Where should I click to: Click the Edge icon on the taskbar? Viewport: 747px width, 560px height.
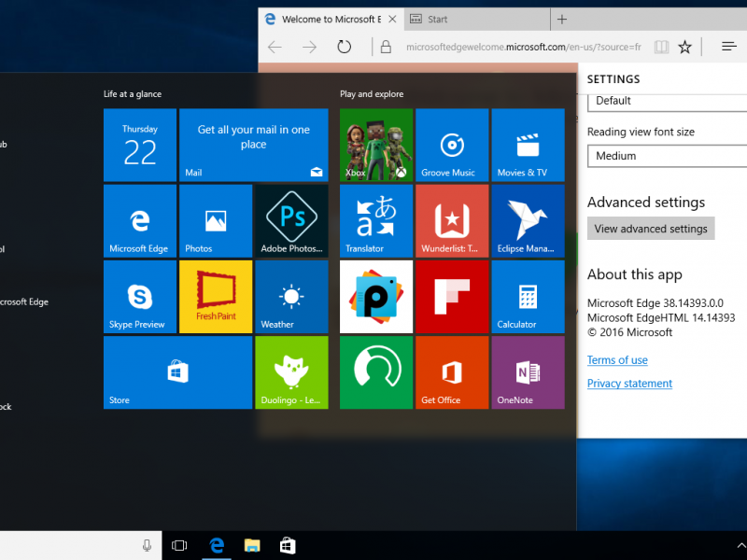tap(217, 546)
